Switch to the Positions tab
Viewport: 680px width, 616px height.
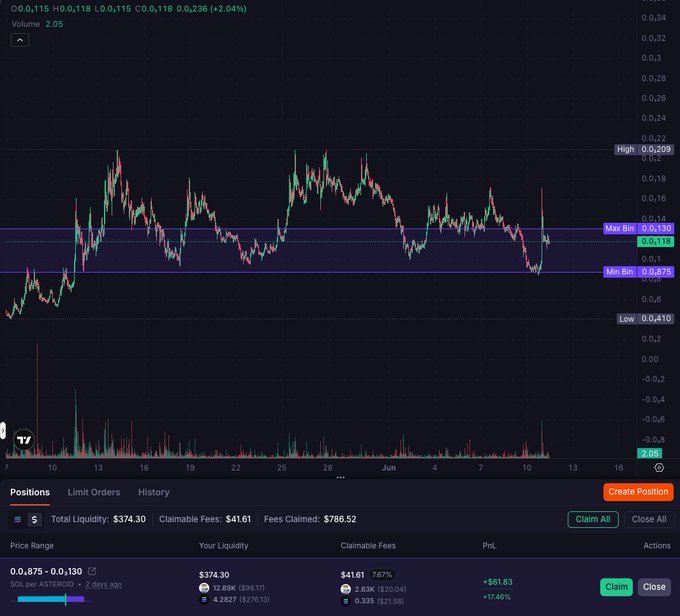coord(30,492)
